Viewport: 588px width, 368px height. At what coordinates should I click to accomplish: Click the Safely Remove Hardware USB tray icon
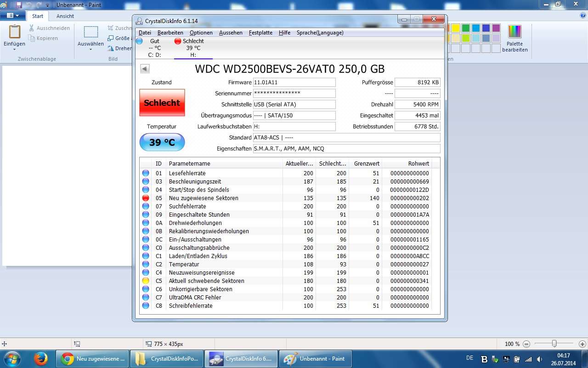(x=495, y=359)
